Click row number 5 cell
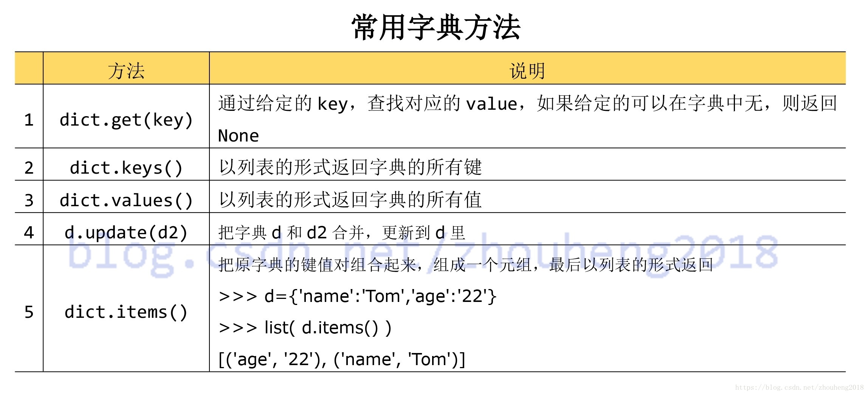Screen dimensions: 868x395 [29, 312]
